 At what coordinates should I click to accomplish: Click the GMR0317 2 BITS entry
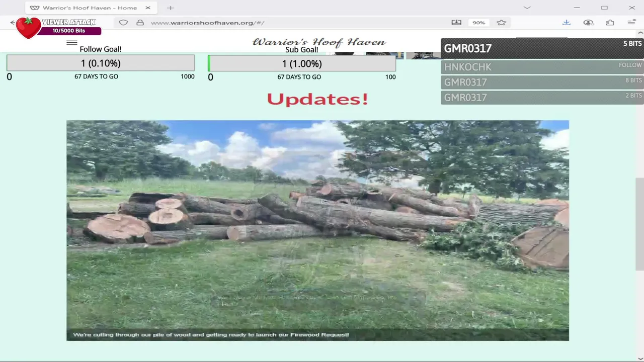tap(542, 97)
